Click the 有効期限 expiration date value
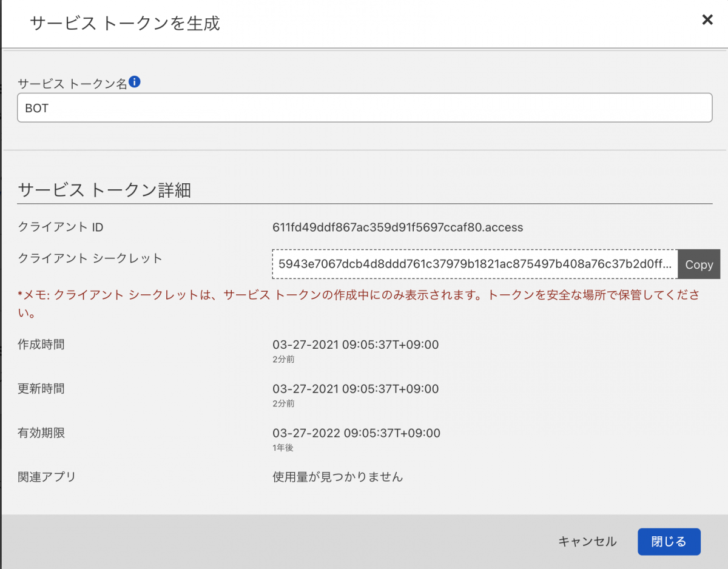728x569 pixels. pos(356,433)
